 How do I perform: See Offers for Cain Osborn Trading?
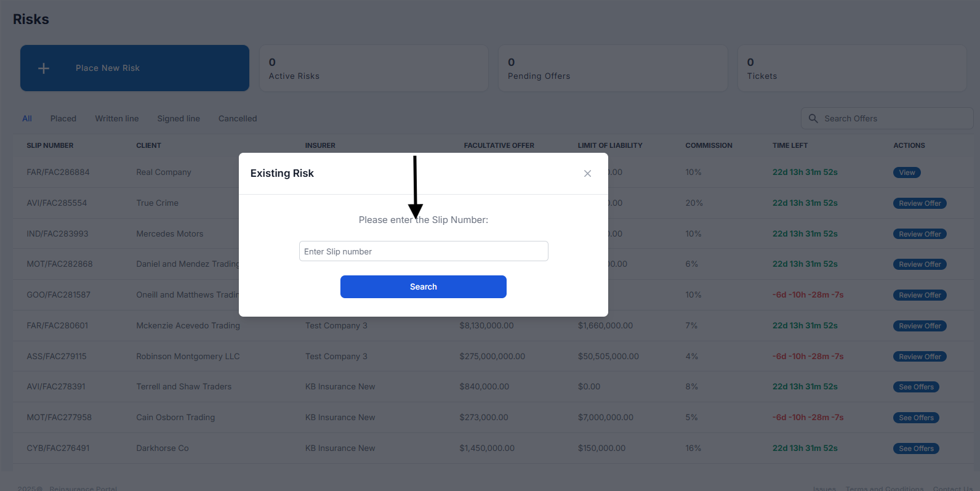916,418
